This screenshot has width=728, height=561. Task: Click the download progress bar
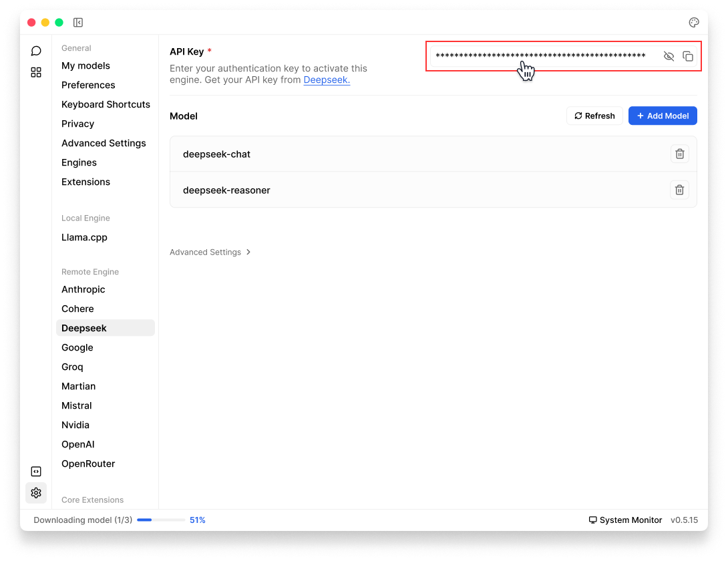tap(161, 520)
